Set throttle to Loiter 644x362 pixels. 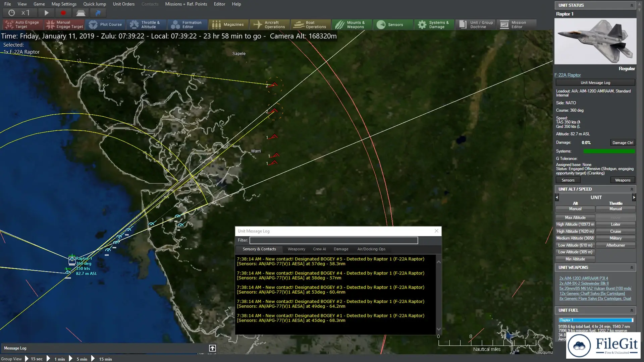pyautogui.click(x=615, y=225)
